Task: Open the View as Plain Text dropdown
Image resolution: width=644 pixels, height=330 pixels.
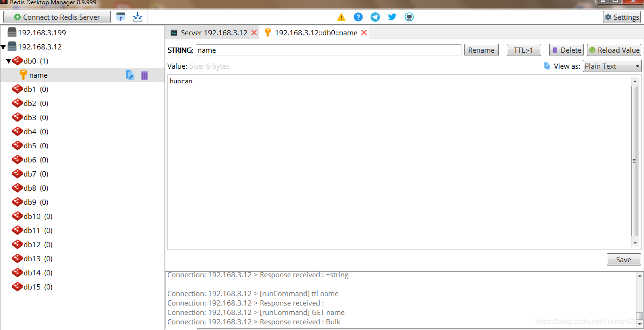Action: pyautogui.click(x=612, y=66)
